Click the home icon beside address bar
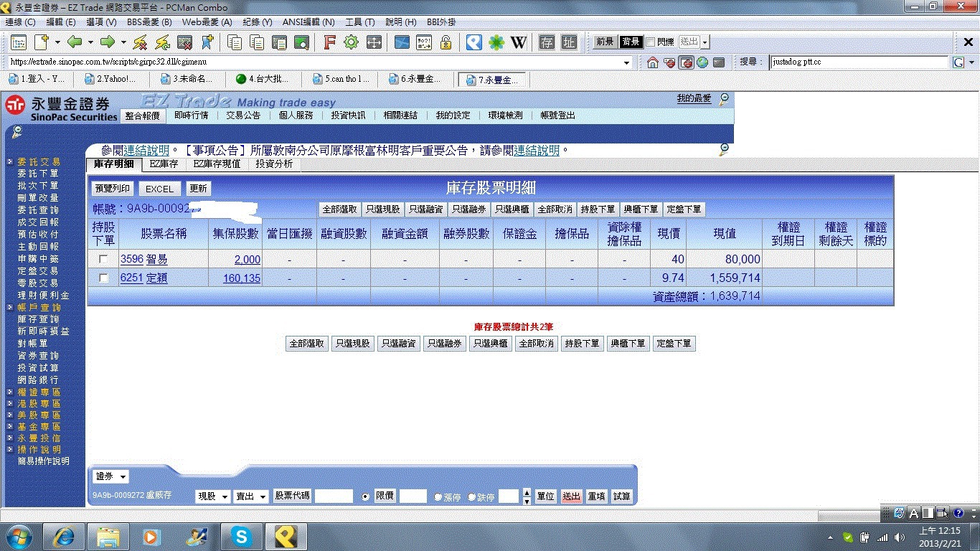Screen dimensions: 980x551 tap(652, 62)
